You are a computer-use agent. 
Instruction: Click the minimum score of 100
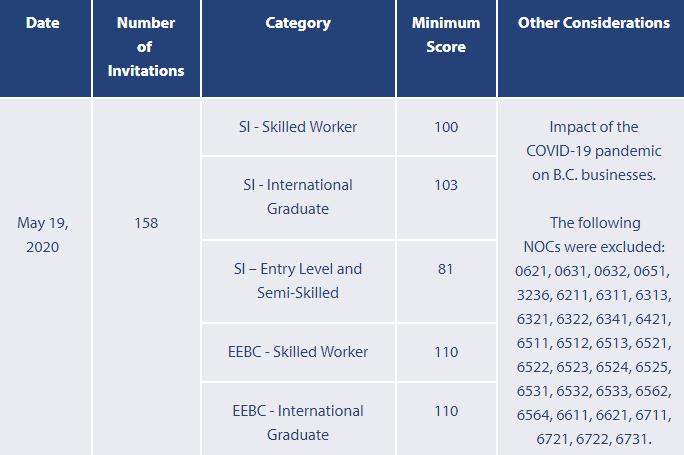[x=446, y=127]
